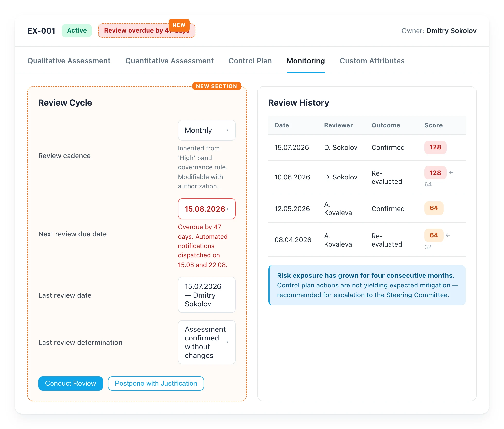
Task: Go to Custom Attributes tab
Action: 372,61
